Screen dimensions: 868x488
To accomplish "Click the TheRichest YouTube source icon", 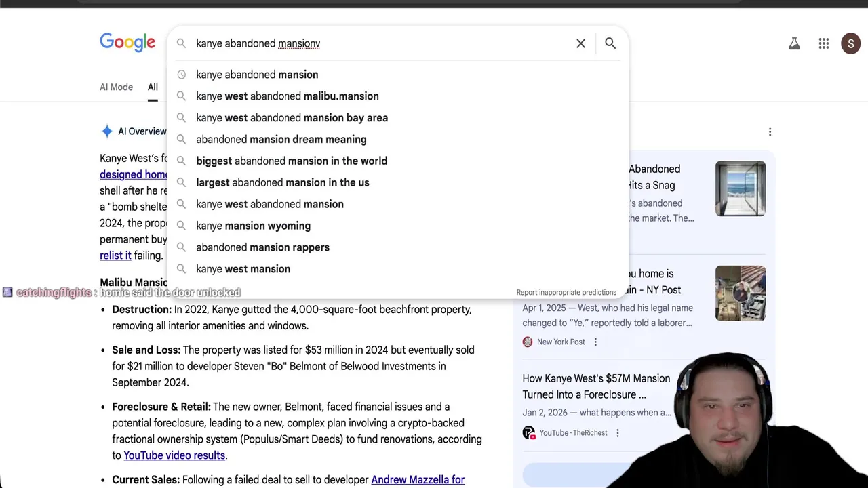I will [528, 432].
